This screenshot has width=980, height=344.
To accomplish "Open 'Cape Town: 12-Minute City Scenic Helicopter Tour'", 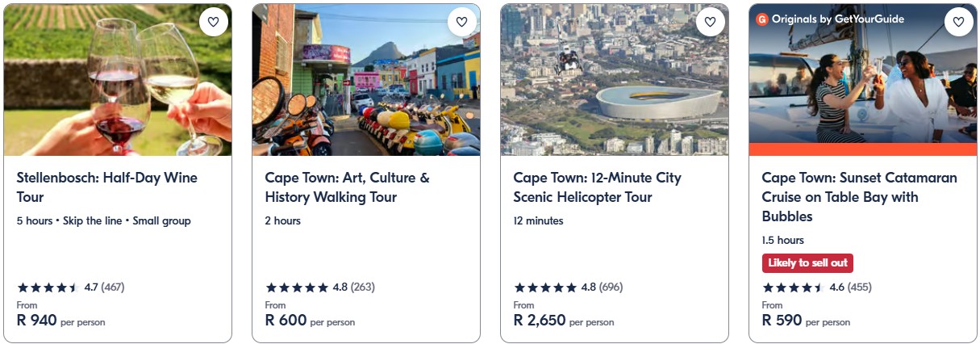I will [597, 187].
